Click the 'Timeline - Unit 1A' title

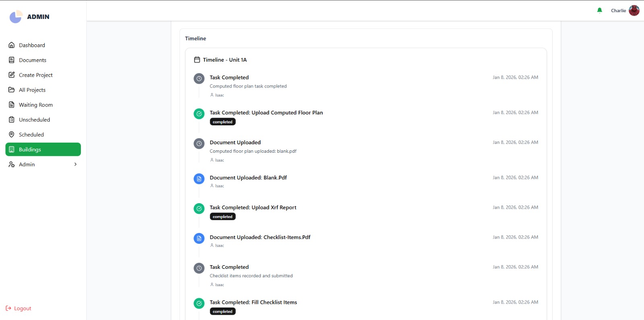225,60
